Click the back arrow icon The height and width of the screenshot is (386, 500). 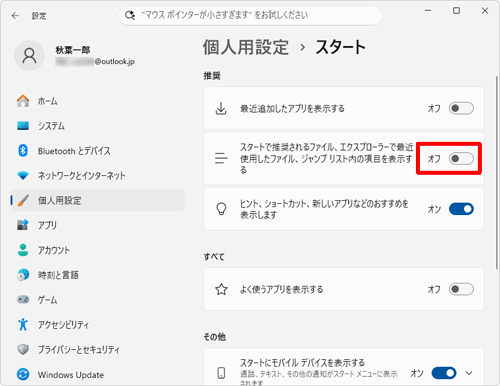point(15,16)
